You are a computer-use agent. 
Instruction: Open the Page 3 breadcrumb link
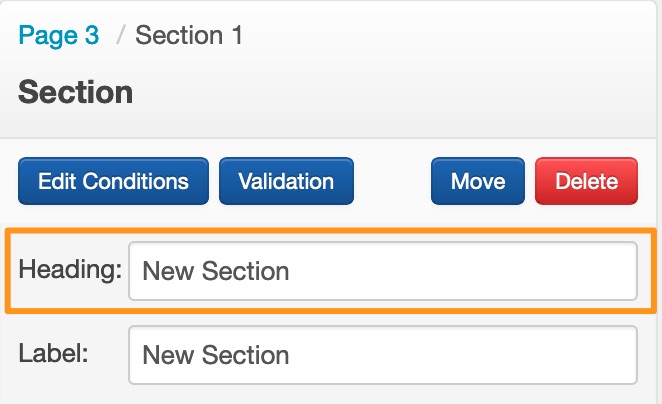tap(59, 36)
